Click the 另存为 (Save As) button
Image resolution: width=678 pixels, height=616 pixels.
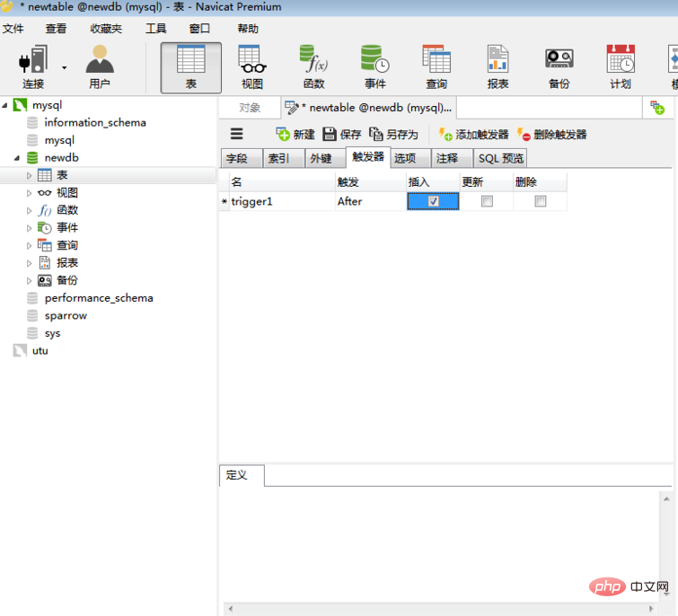coord(393,135)
